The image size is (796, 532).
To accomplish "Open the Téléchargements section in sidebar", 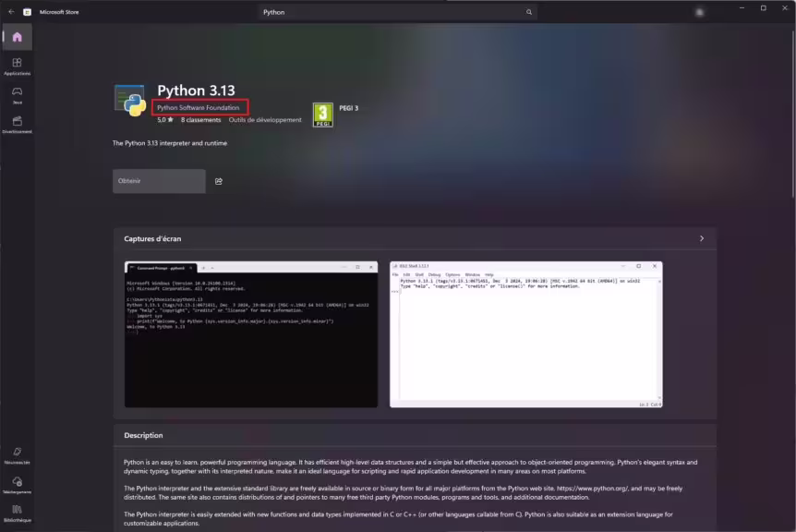I will click(x=18, y=485).
